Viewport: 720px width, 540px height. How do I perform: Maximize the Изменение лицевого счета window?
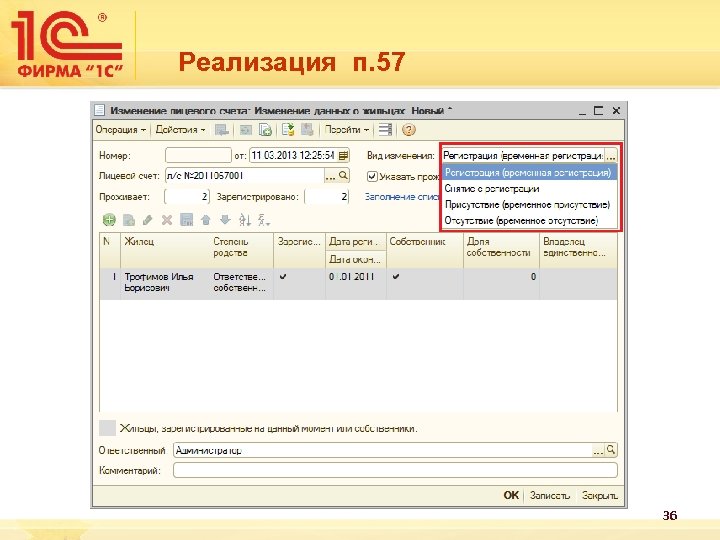click(598, 111)
